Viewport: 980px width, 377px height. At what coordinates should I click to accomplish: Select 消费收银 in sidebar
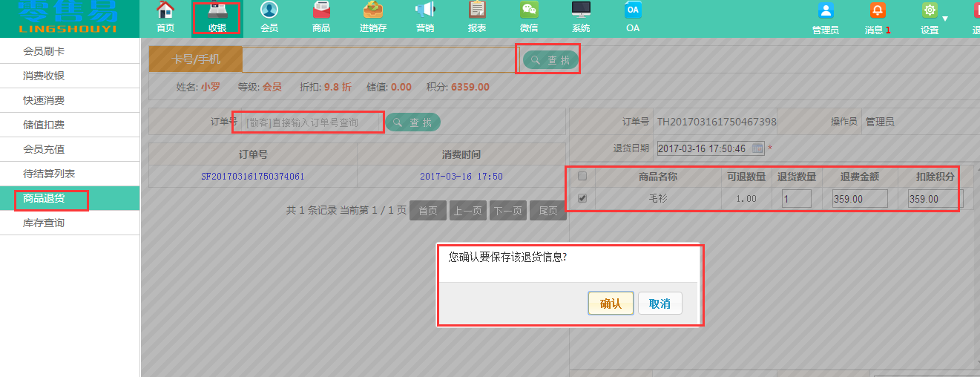click(70, 76)
